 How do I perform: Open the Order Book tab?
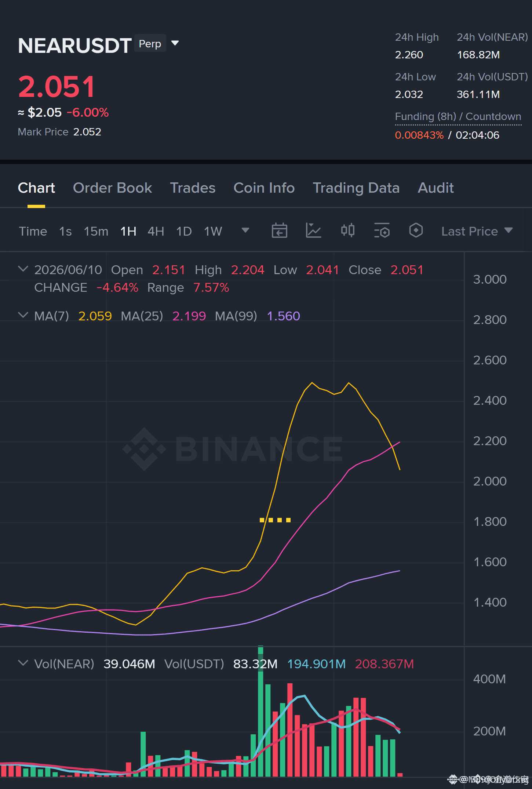pos(112,188)
